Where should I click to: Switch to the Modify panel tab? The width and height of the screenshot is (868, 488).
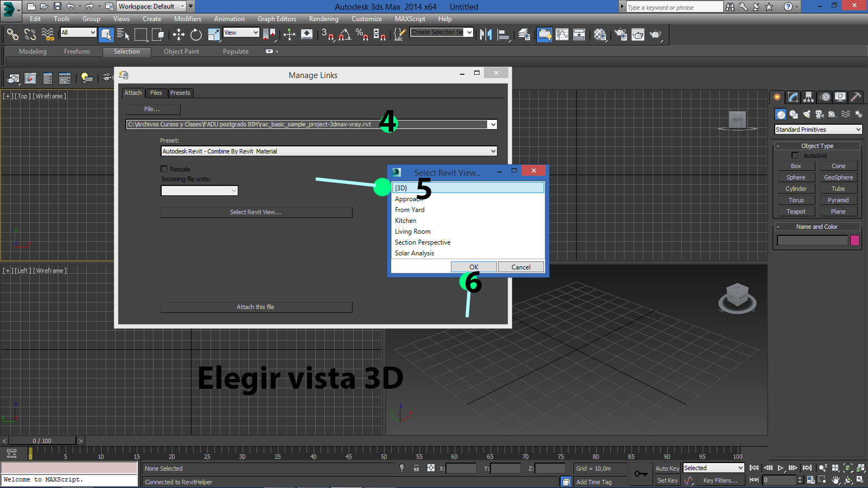(793, 97)
